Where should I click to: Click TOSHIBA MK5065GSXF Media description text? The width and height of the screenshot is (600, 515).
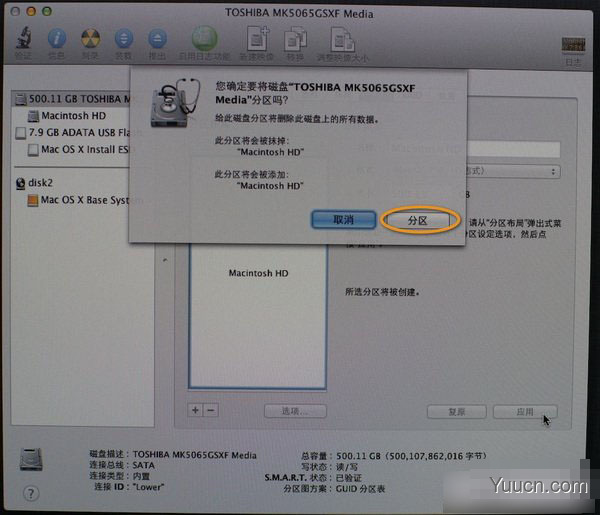click(194, 455)
